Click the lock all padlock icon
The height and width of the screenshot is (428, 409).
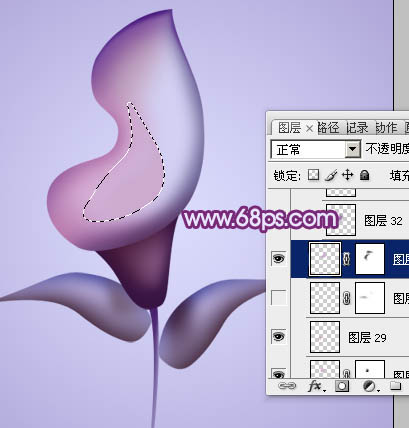365,175
